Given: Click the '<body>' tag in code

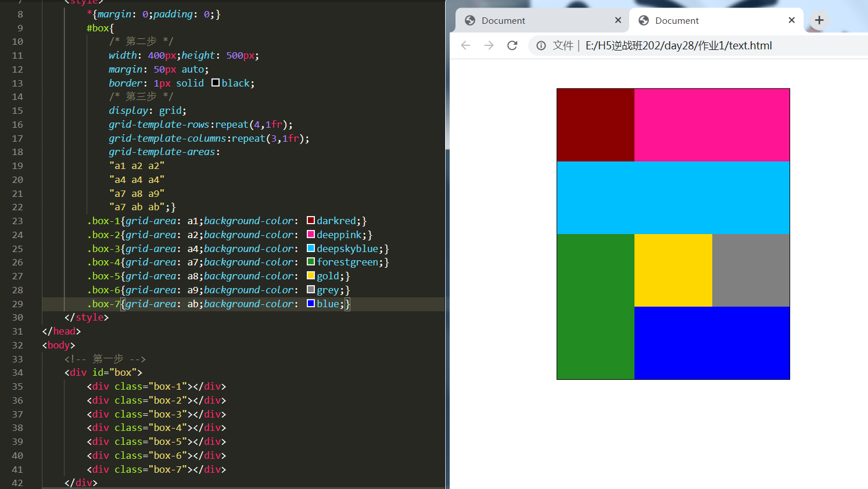Looking at the screenshot, I should (59, 345).
